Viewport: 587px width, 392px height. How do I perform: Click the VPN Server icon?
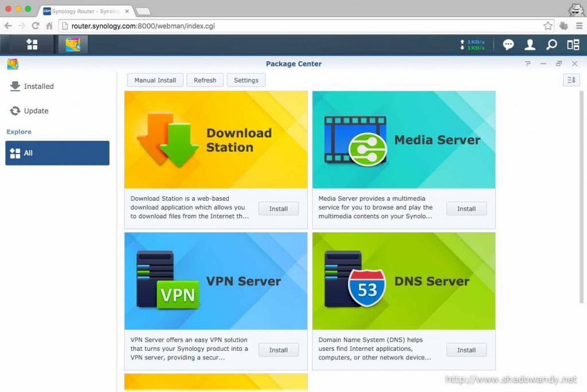click(168, 280)
